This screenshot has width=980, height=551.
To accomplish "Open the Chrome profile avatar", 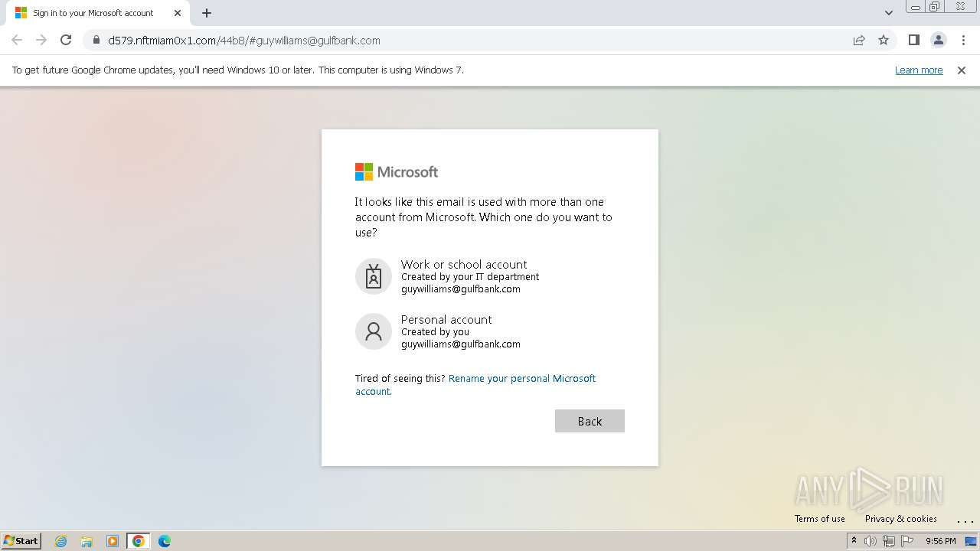I will [x=938, y=41].
